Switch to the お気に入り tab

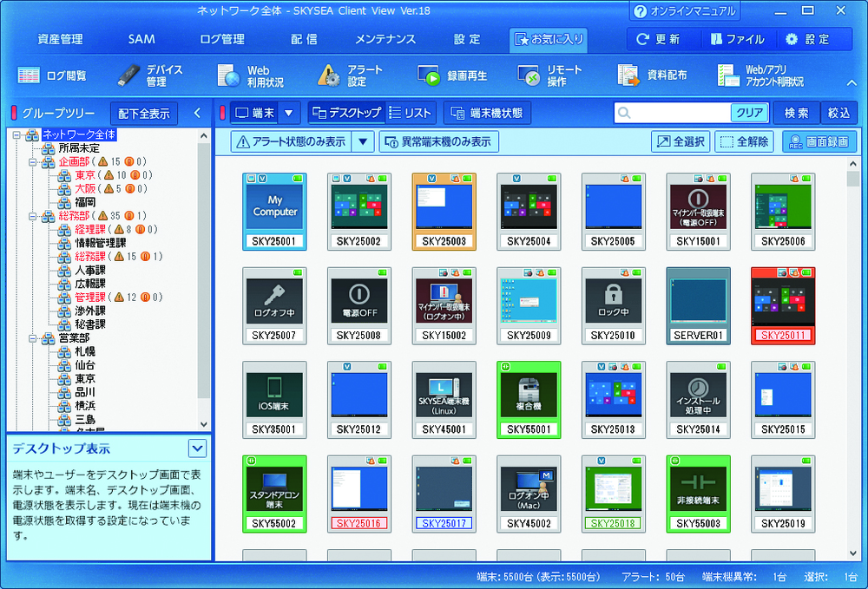(x=548, y=39)
